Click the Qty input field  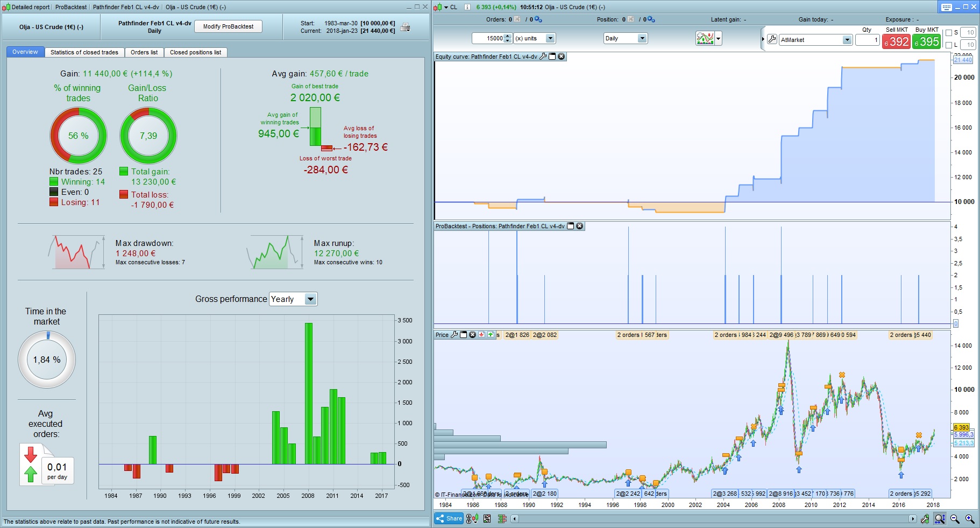point(867,40)
